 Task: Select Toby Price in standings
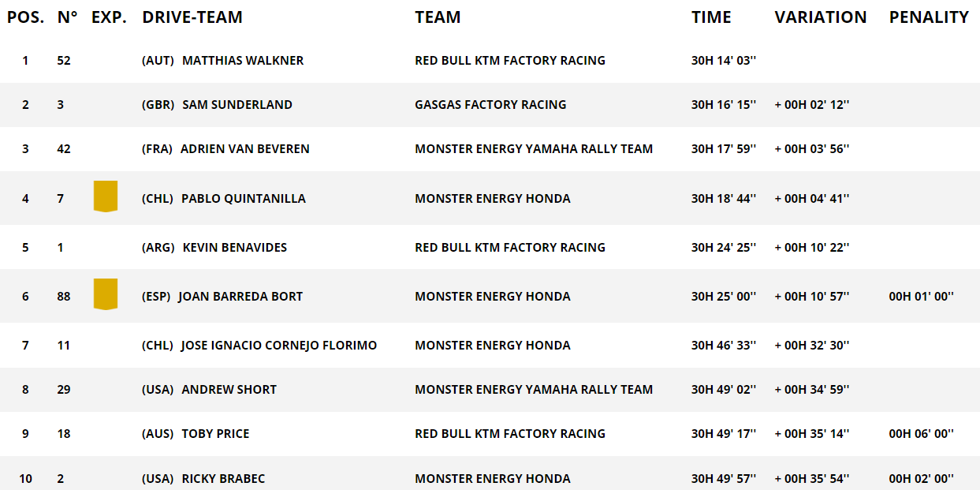coord(215,434)
